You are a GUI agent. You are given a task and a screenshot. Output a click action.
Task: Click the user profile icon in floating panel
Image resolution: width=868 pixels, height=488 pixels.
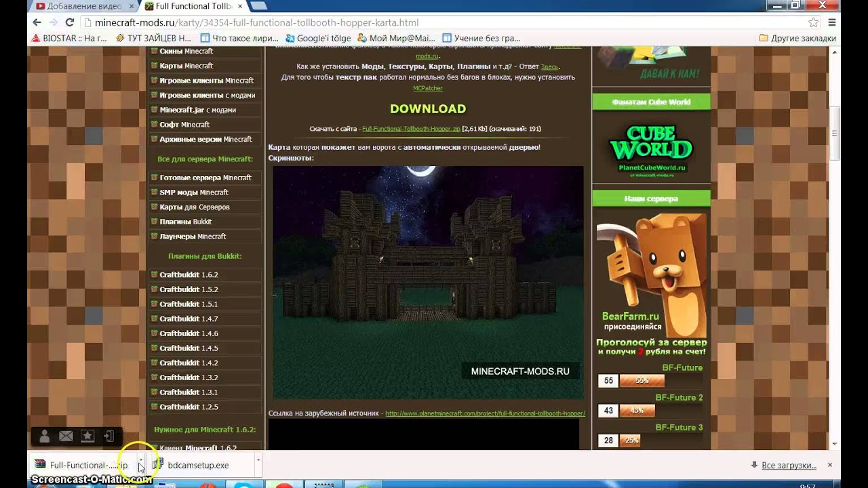click(44, 436)
